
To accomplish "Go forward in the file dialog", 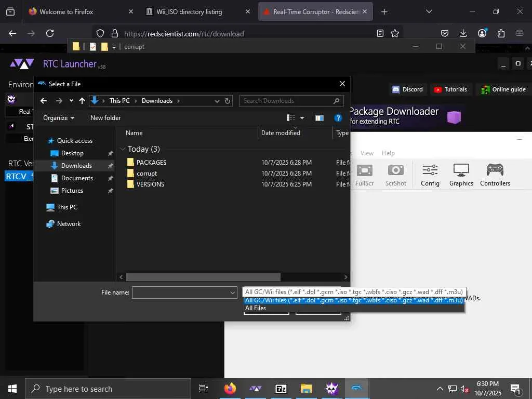I will [59, 101].
